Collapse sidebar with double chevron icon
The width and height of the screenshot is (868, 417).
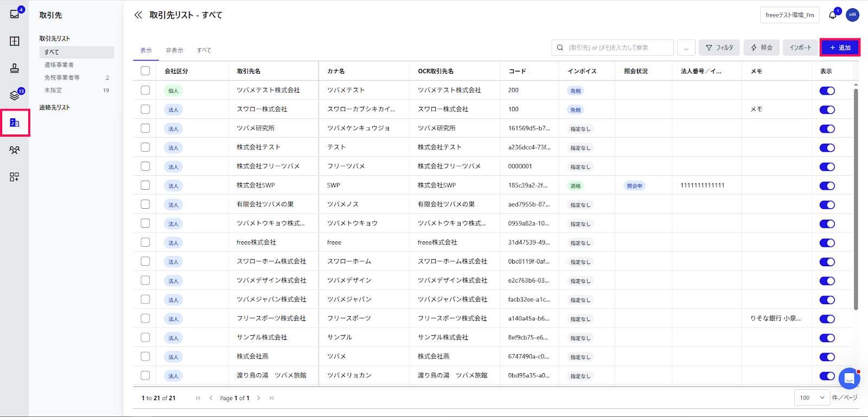tap(138, 15)
